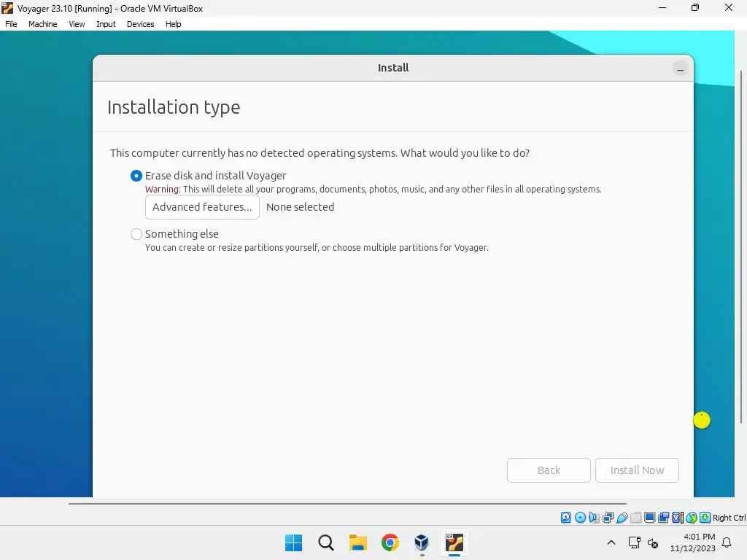Open the Devices menu

point(140,24)
